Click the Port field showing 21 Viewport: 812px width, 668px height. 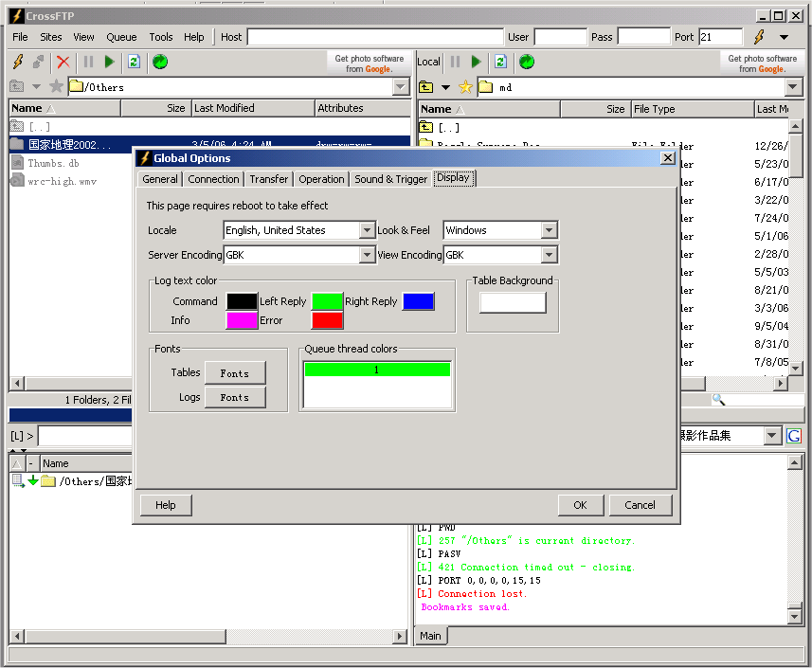pos(720,37)
